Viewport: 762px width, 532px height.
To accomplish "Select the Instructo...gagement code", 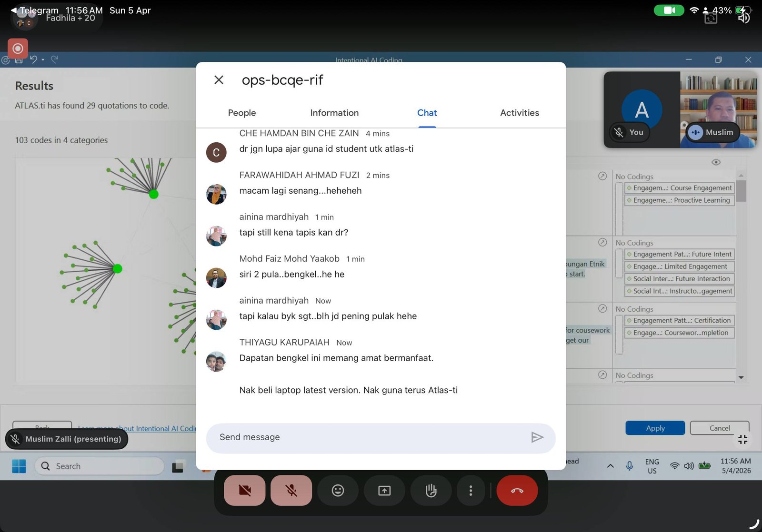I will 680,291.
